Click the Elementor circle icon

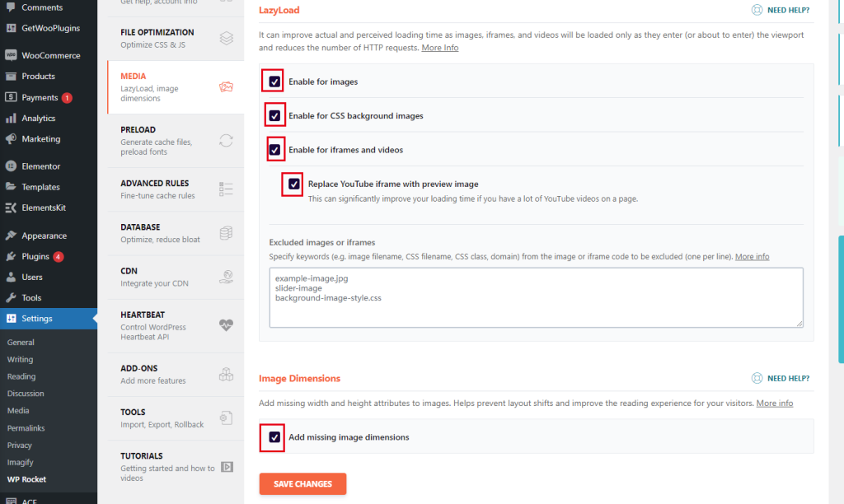(x=11, y=166)
